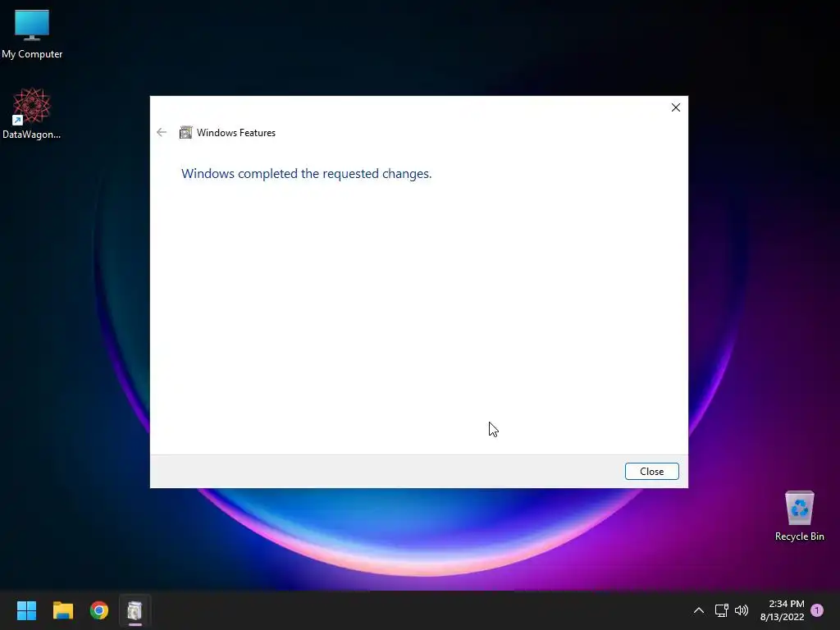Select the My Computer desktop icon
The image size is (840, 630).
[x=32, y=34]
